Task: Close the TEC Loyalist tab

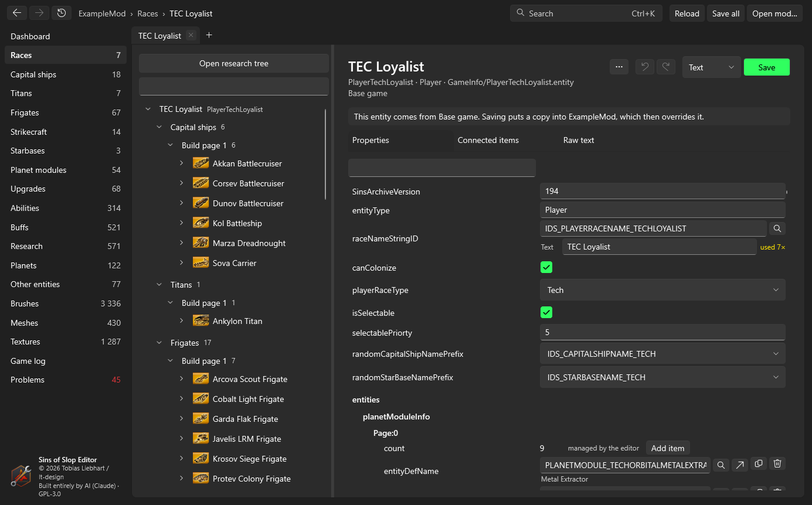Action: pyautogui.click(x=191, y=35)
